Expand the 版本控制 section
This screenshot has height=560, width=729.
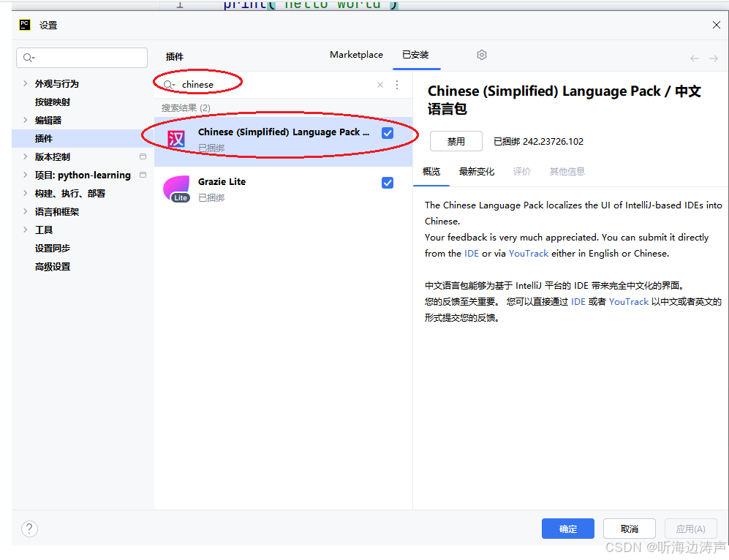click(25, 156)
